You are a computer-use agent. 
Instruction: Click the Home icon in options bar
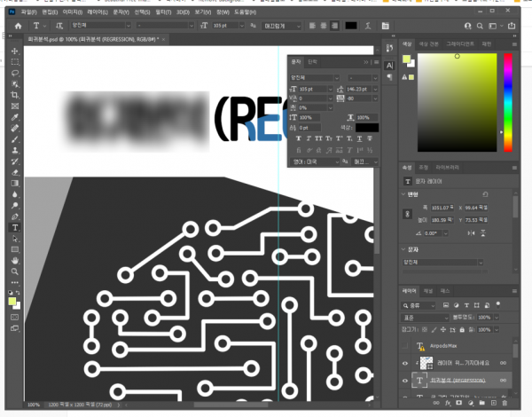pyautogui.click(x=18, y=26)
